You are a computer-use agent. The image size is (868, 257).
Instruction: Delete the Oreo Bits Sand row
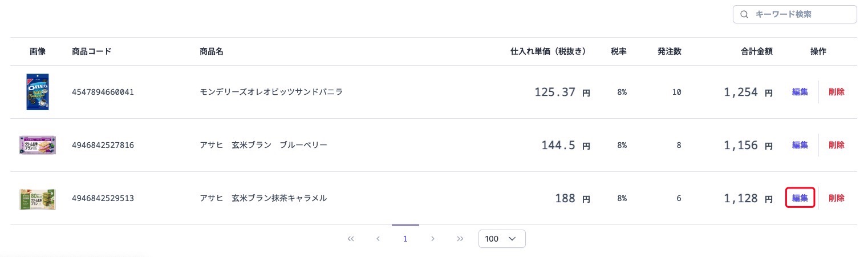837,92
